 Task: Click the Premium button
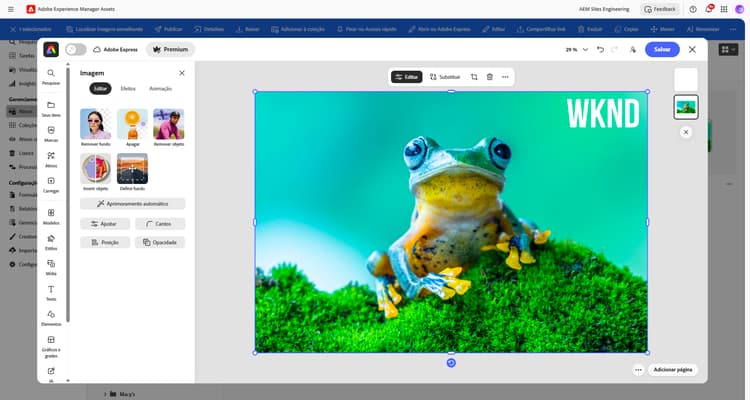click(x=170, y=49)
